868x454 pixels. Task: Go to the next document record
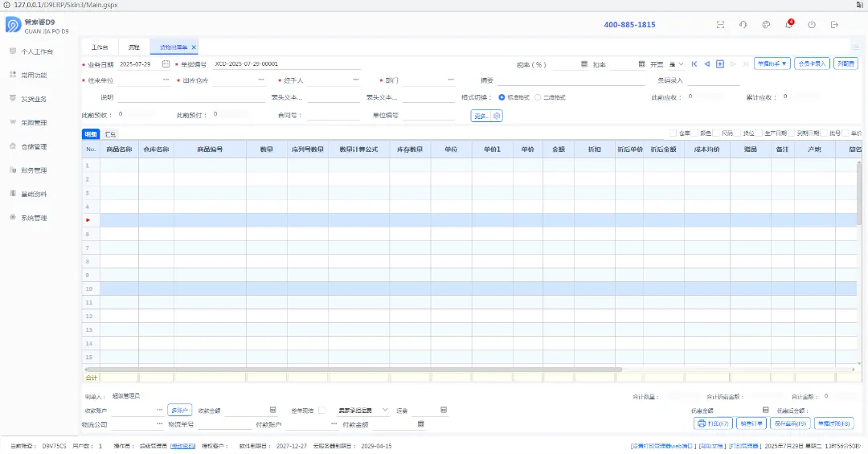point(733,64)
